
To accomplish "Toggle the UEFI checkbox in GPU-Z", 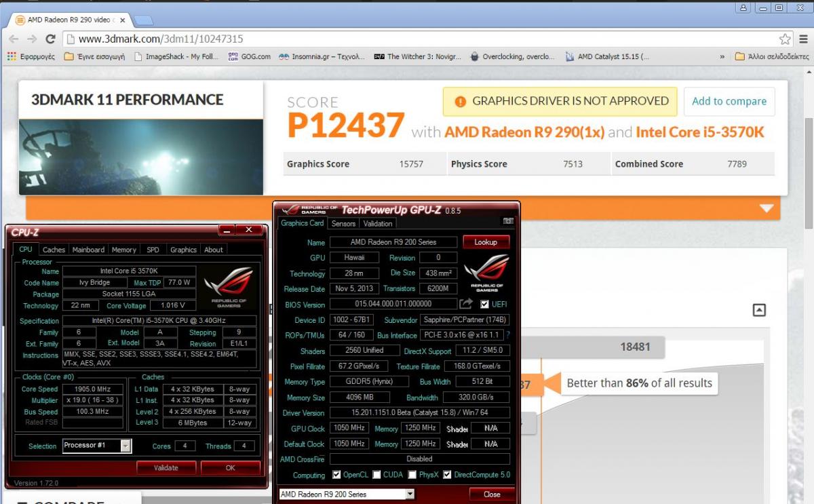I will tap(484, 304).
